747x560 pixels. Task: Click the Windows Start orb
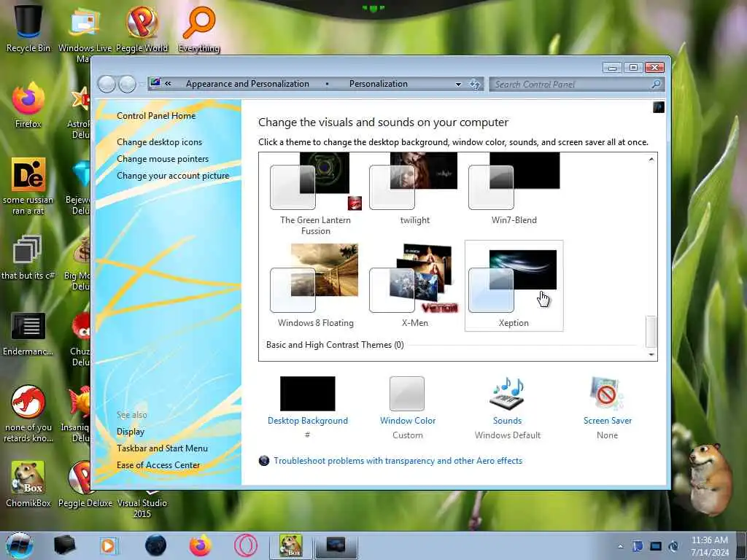point(19,545)
